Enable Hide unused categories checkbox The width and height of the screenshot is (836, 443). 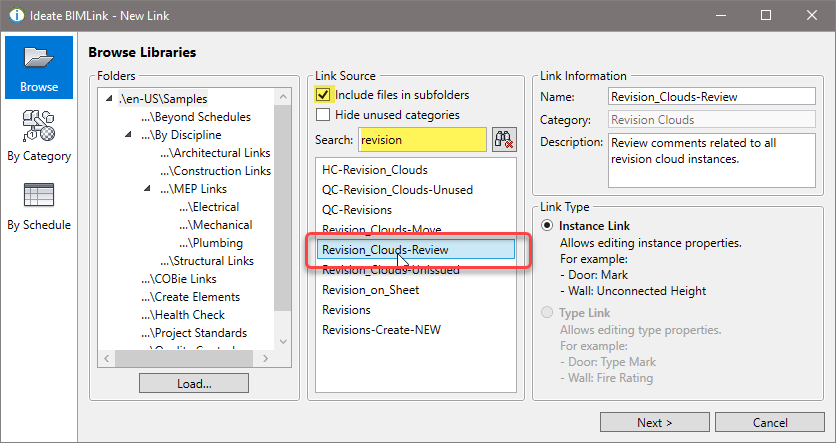point(323,115)
